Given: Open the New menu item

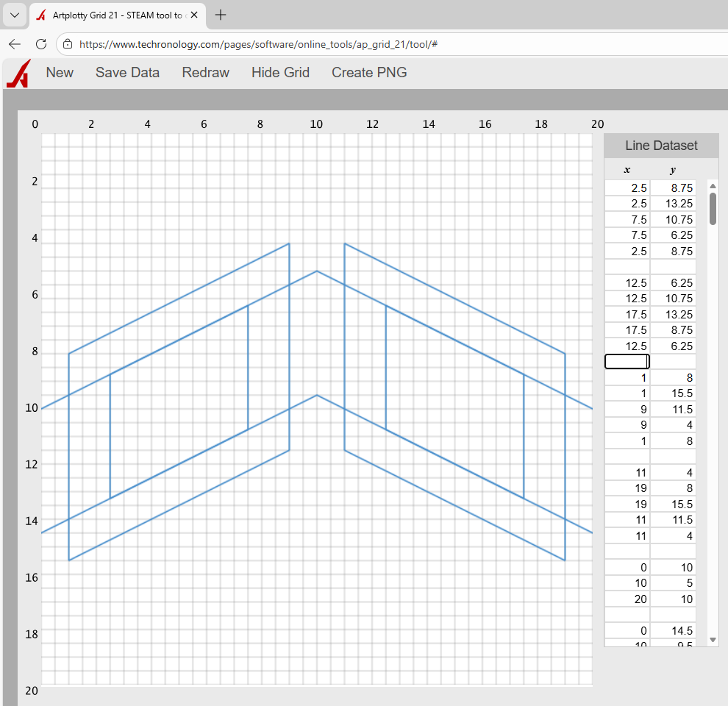Looking at the screenshot, I should click(60, 72).
